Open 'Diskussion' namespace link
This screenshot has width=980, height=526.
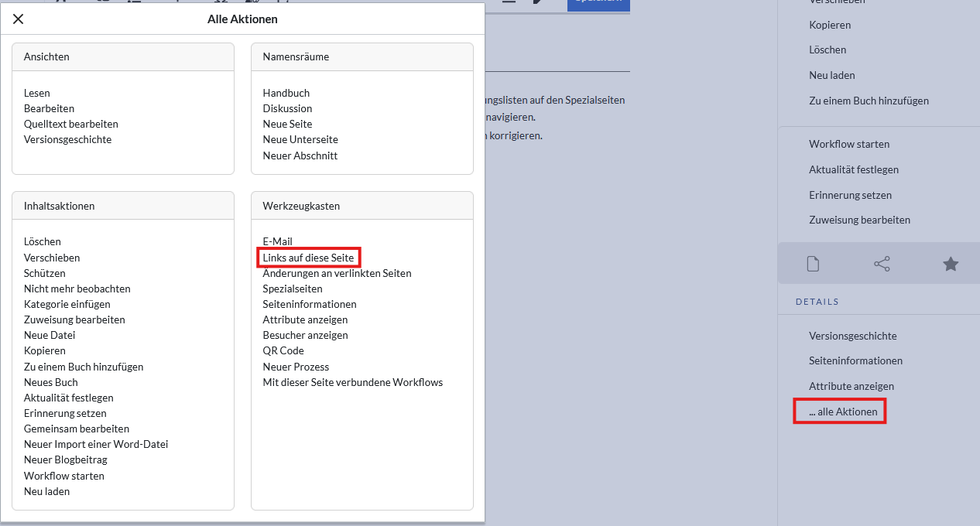[287, 108]
